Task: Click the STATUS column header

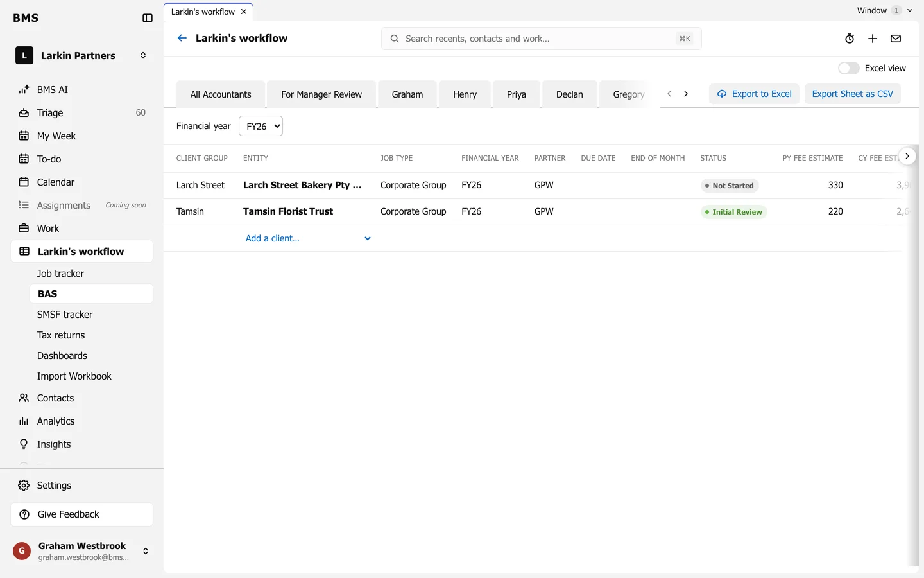Action: coord(713,158)
